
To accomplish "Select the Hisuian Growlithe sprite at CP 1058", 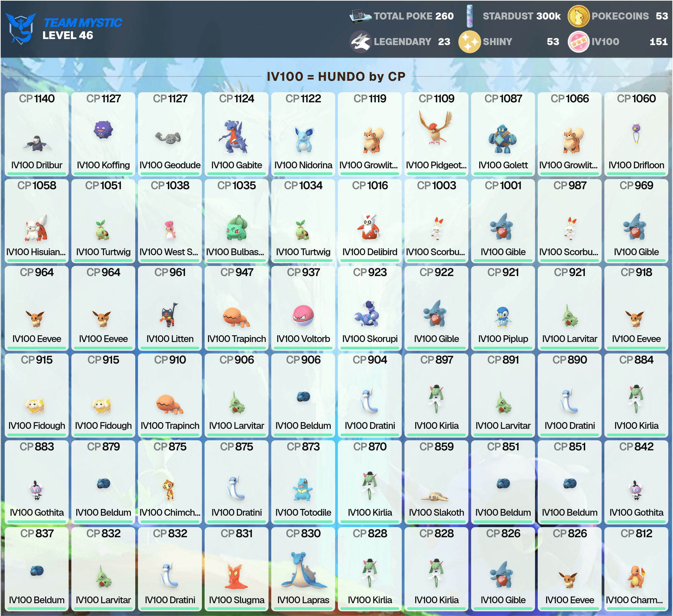I will pyautogui.click(x=36, y=228).
